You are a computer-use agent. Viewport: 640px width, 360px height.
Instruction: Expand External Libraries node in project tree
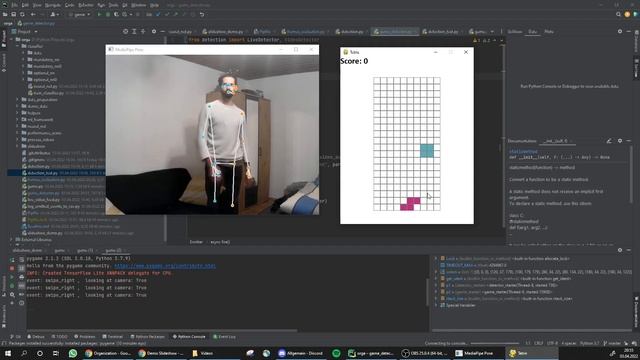[11, 240]
